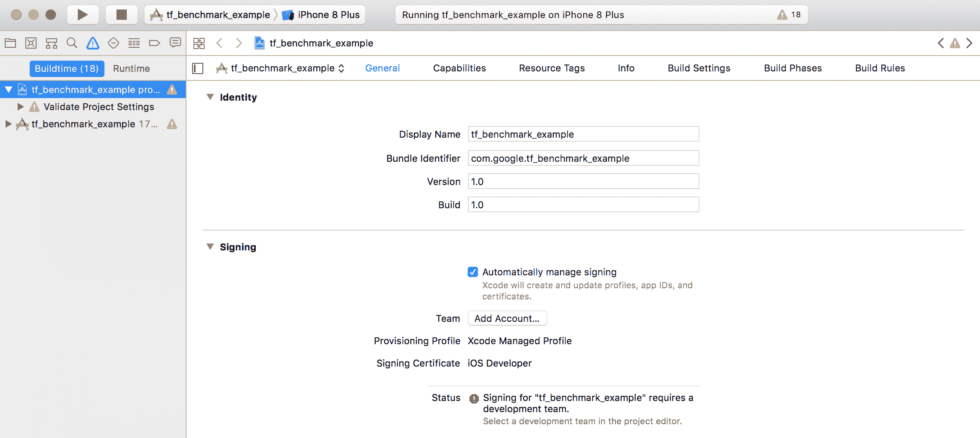The image size is (980, 438).
Task: Open the Report navigator speech bubble icon
Action: point(175,43)
